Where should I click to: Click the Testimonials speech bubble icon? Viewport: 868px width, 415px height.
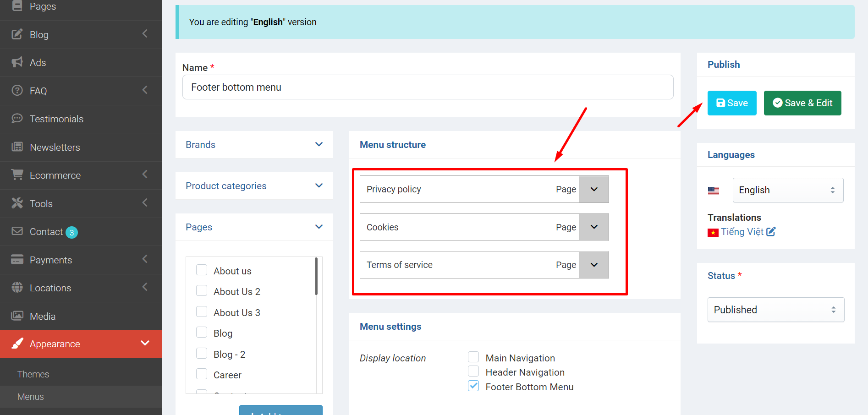coord(17,119)
